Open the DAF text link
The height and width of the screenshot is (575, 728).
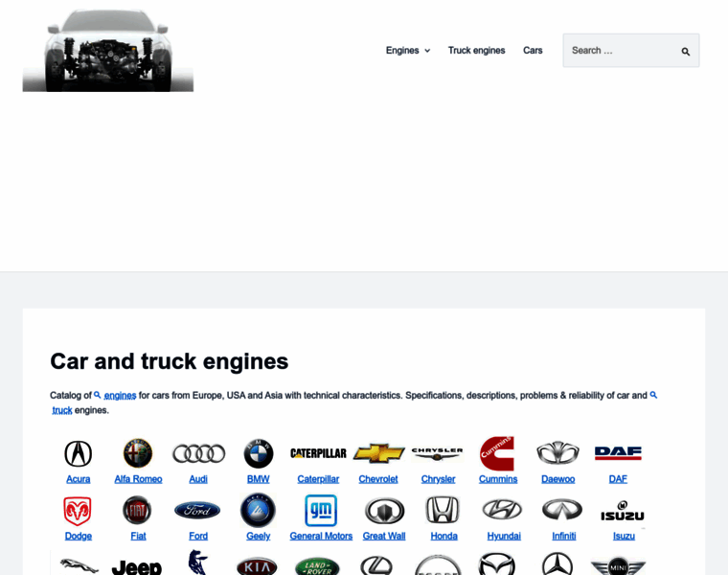click(618, 479)
